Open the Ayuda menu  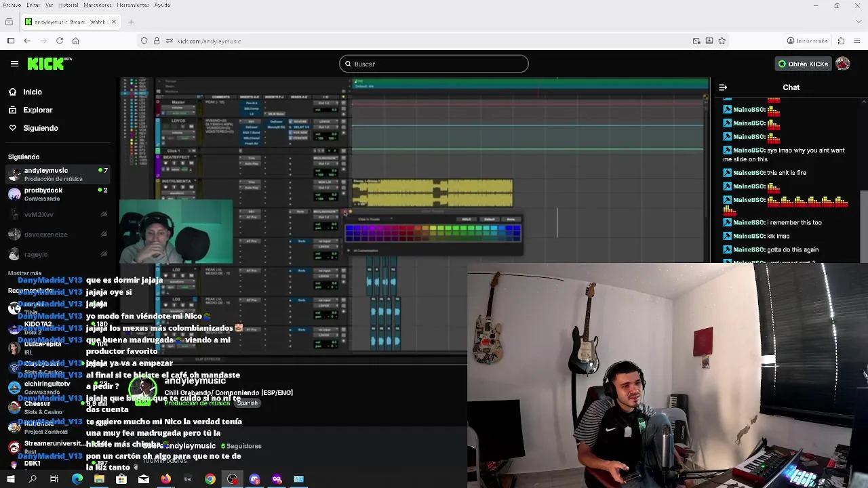click(162, 5)
